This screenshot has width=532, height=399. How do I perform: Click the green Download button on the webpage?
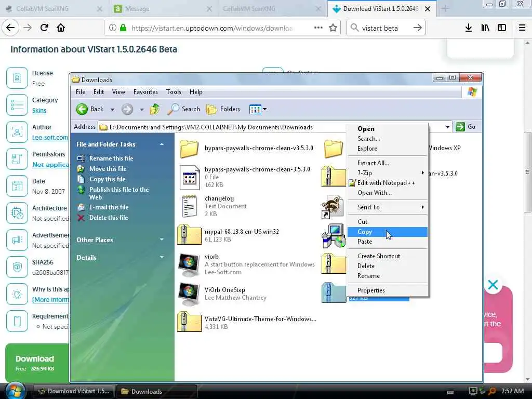(37, 363)
